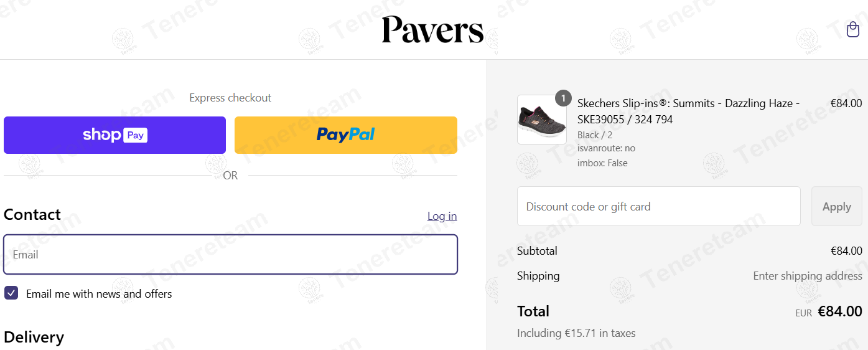Click the Black / 2 variant text

(595, 135)
